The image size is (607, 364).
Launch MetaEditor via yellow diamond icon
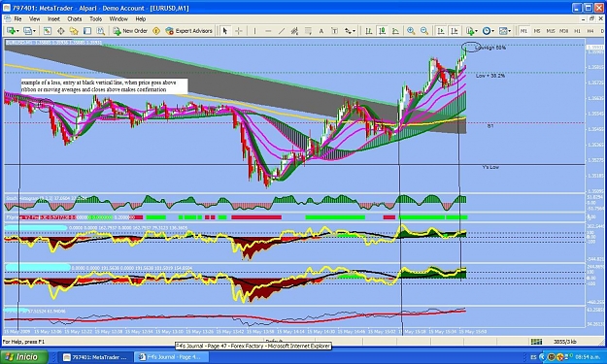(x=156, y=31)
